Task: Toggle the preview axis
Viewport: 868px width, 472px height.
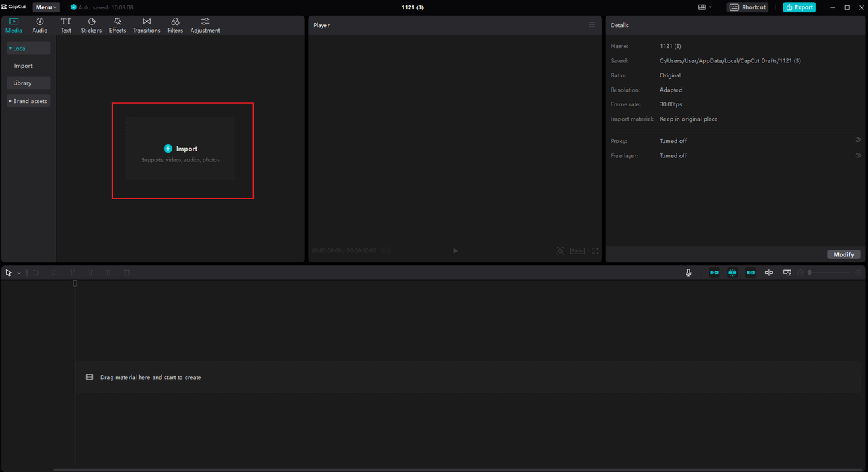Action: [x=769, y=273]
